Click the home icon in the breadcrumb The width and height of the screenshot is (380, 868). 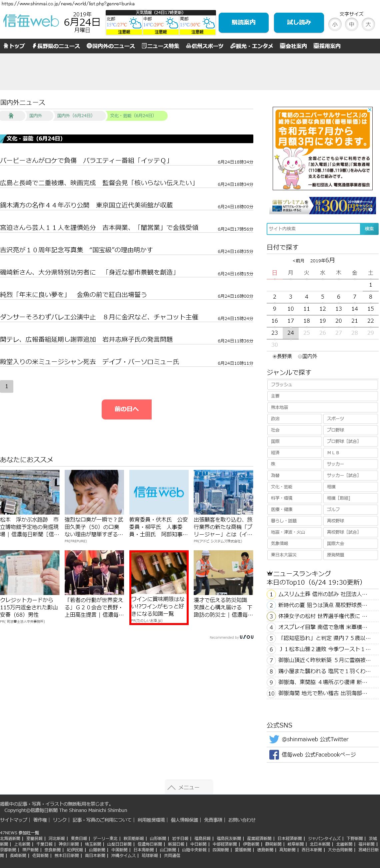[x=11, y=116]
